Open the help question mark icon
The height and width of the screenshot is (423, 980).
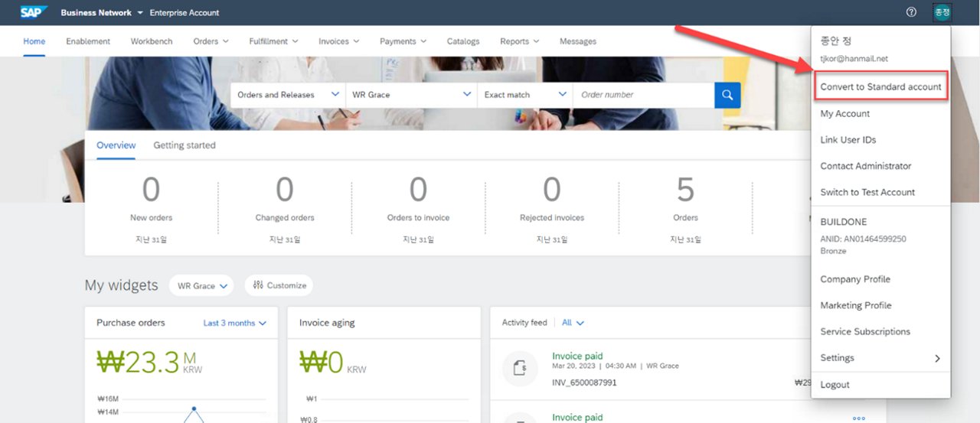[x=911, y=12]
